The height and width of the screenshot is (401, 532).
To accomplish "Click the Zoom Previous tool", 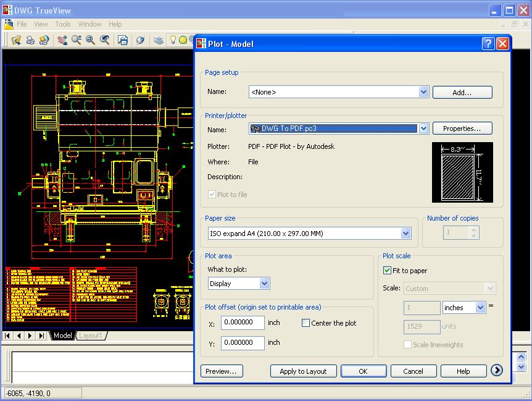I will tap(104, 40).
